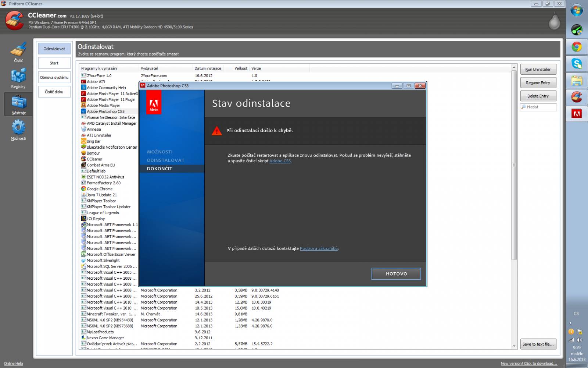Open Google Chrome from the taskbar
This screenshot has height=368, width=588.
tap(577, 47)
